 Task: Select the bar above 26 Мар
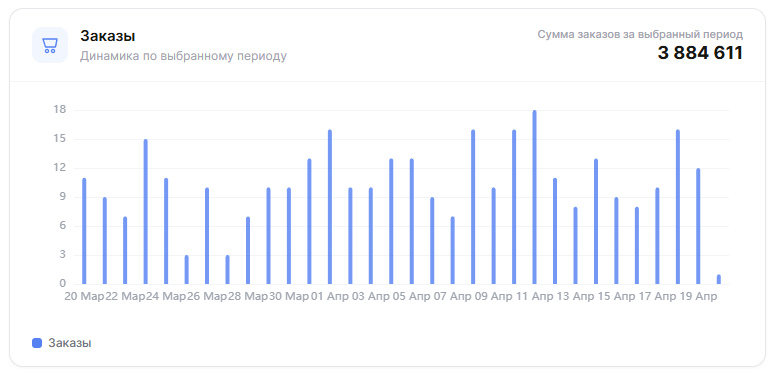(x=207, y=236)
